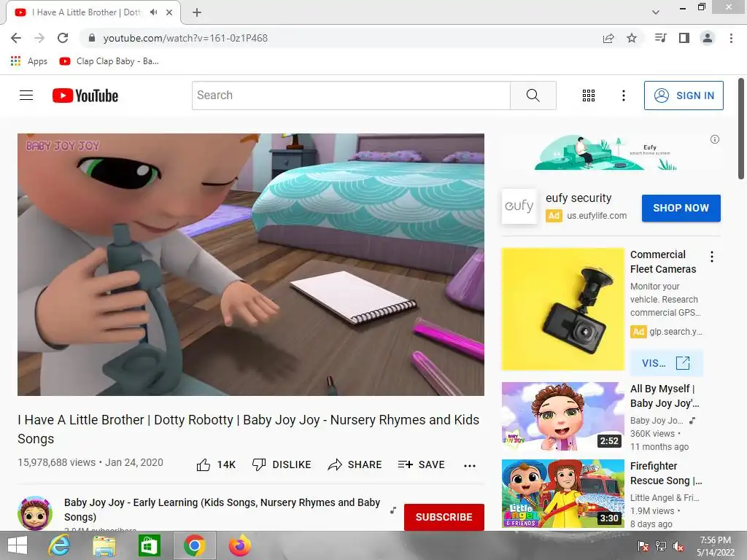747x560 pixels.
Task: Open All By Myself video thumbnail
Action: (562, 416)
